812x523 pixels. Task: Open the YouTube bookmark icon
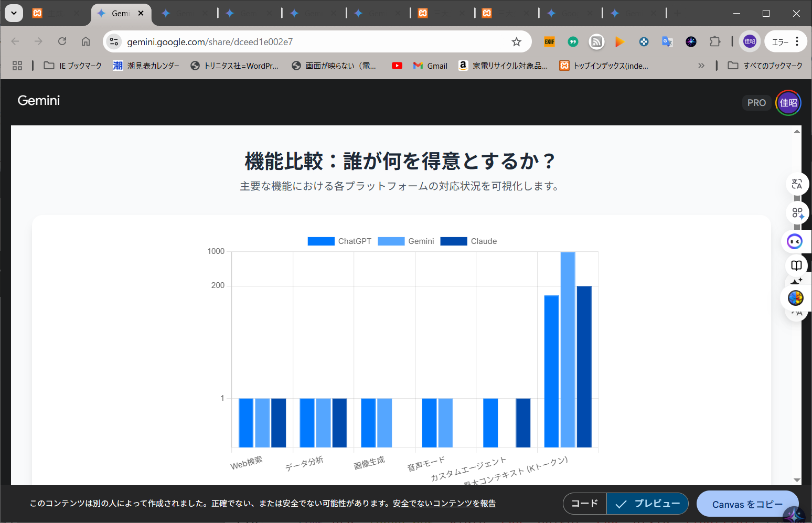coord(397,66)
